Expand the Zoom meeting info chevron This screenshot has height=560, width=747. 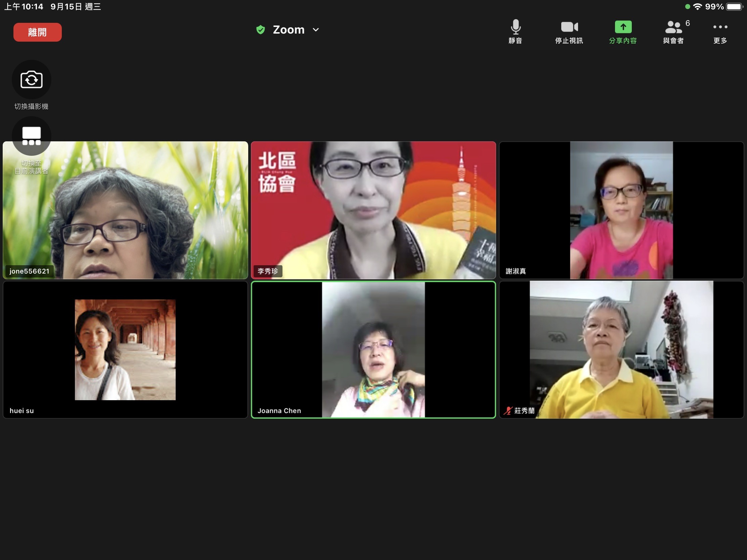pos(316,30)
